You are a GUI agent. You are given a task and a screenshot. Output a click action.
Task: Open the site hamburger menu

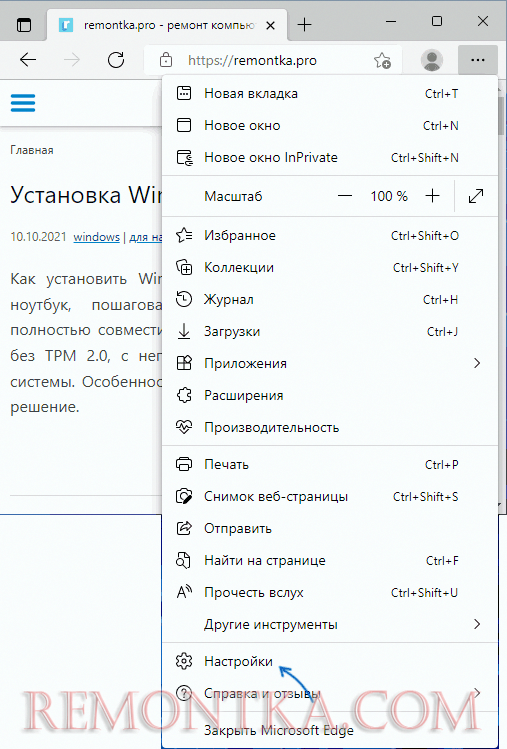point(23,103)
